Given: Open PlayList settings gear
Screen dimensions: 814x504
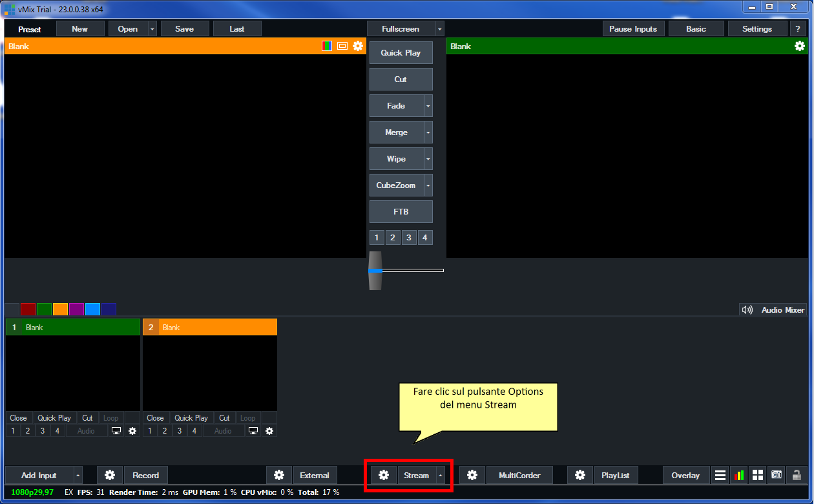Looking at the screenshot, I should (580, 475).
